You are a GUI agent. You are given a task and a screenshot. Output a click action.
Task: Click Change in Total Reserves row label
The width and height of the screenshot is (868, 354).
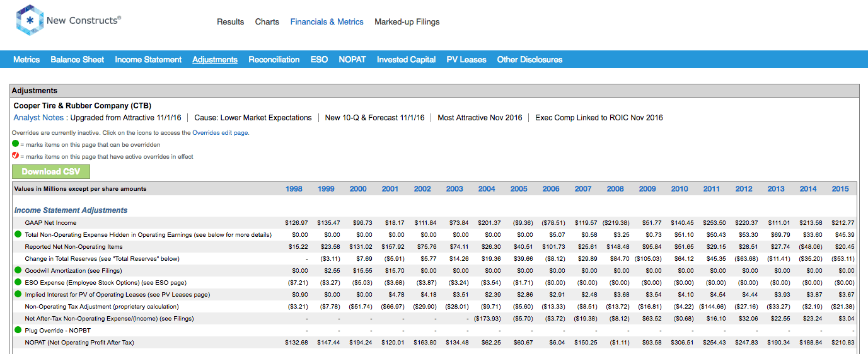coord(102,259)
